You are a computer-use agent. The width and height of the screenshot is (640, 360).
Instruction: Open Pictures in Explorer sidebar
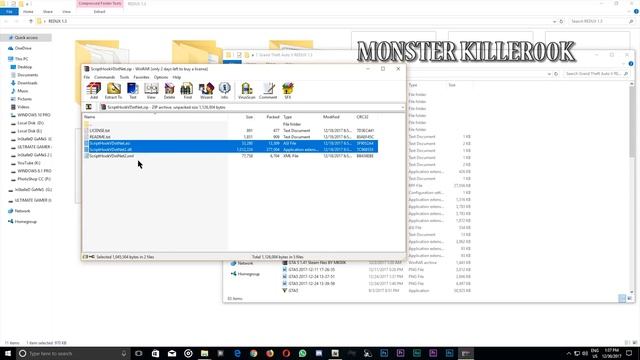[x=24, y=99]
